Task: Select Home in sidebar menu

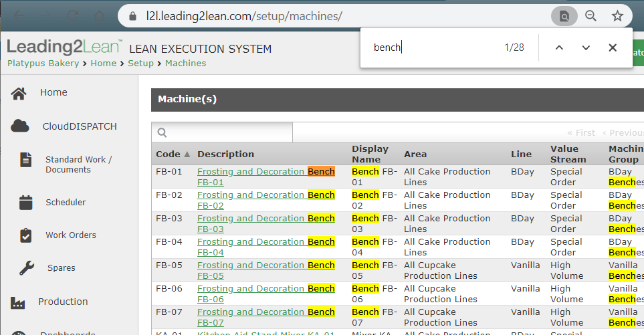Action: pos(53,92)
